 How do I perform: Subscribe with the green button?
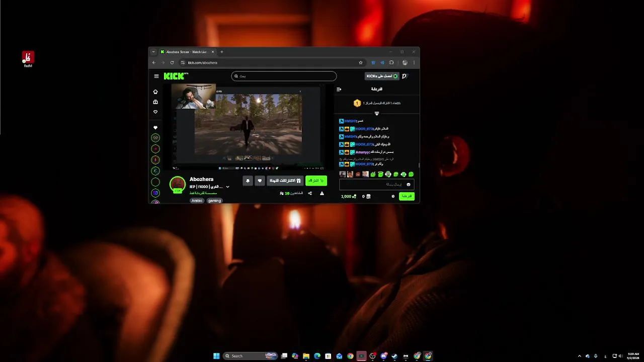316,180
